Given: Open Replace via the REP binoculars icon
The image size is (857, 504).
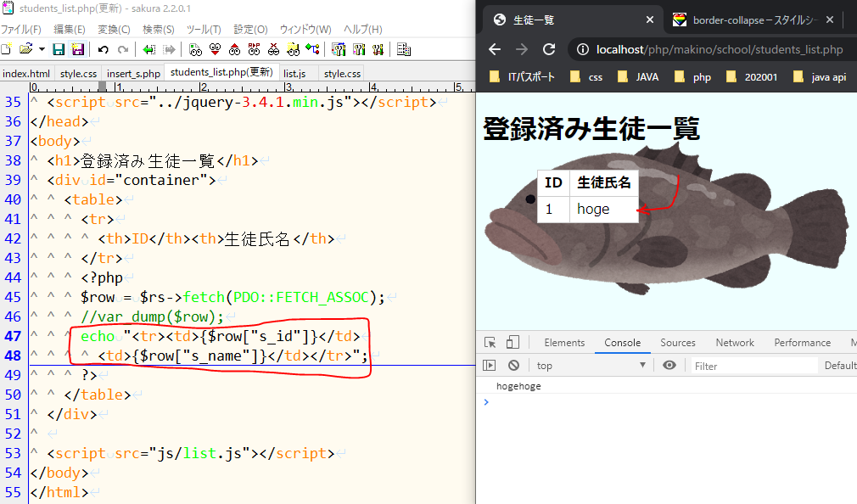Looking at the screenshot, I should pyautogui.click(x=255, y=50).
